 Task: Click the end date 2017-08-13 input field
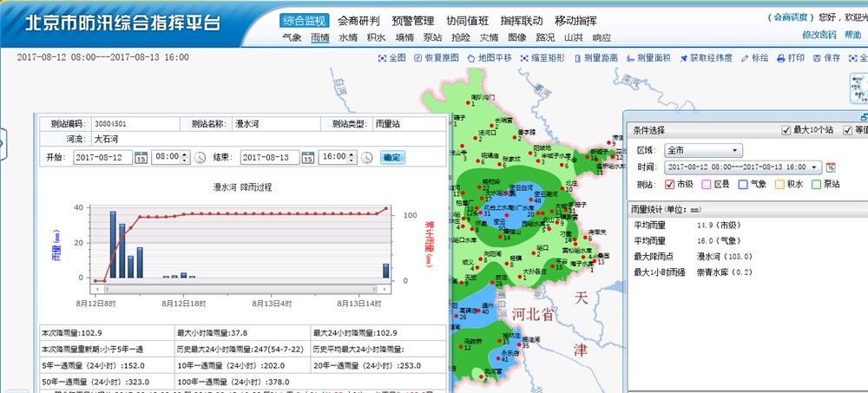(269, 158)
